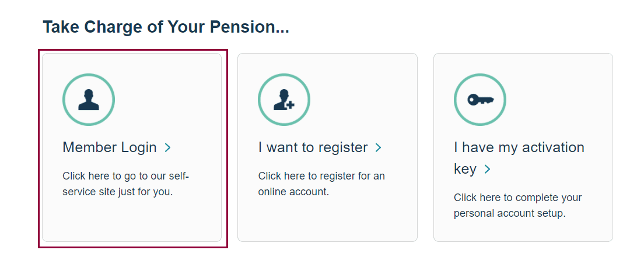Click the self-service site description text
644x264 pixels.
click(x=125, y=184)
